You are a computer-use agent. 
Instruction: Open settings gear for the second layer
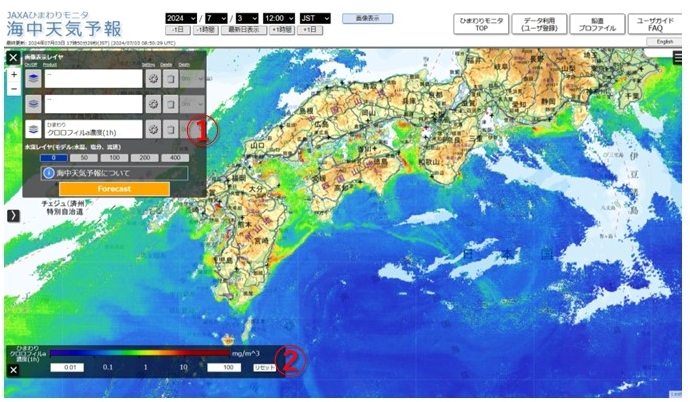(x=153, y=104)
